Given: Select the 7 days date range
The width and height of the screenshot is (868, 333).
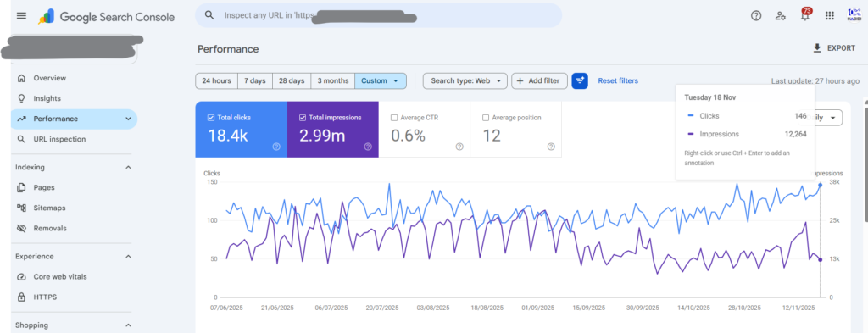Looking at the screenshot, I should coord(254,80).
